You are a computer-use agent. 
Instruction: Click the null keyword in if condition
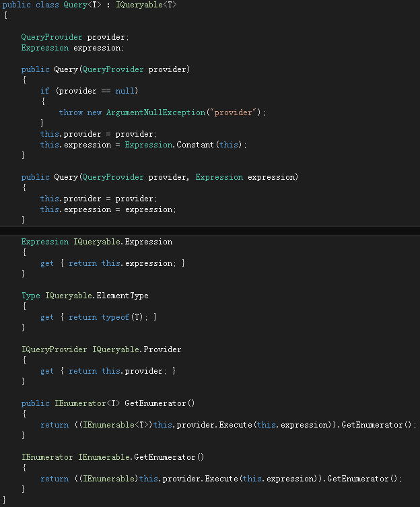click(x=125, y=91)
